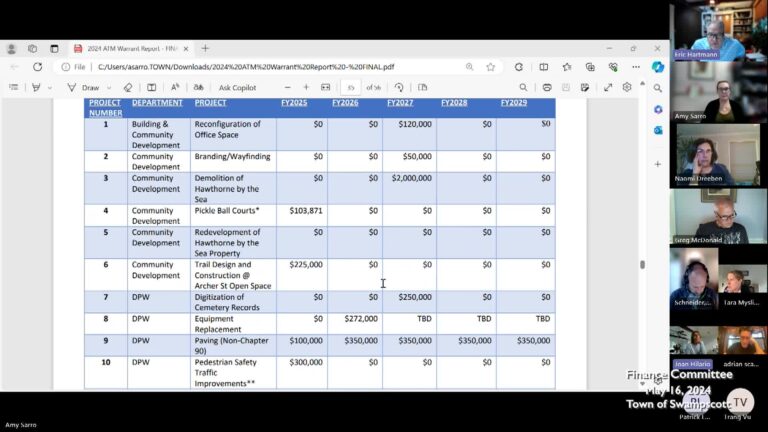This screenshot has height=432, width=768.
Task: Toggle the page view layout button
Action: (x=423, y=87)
